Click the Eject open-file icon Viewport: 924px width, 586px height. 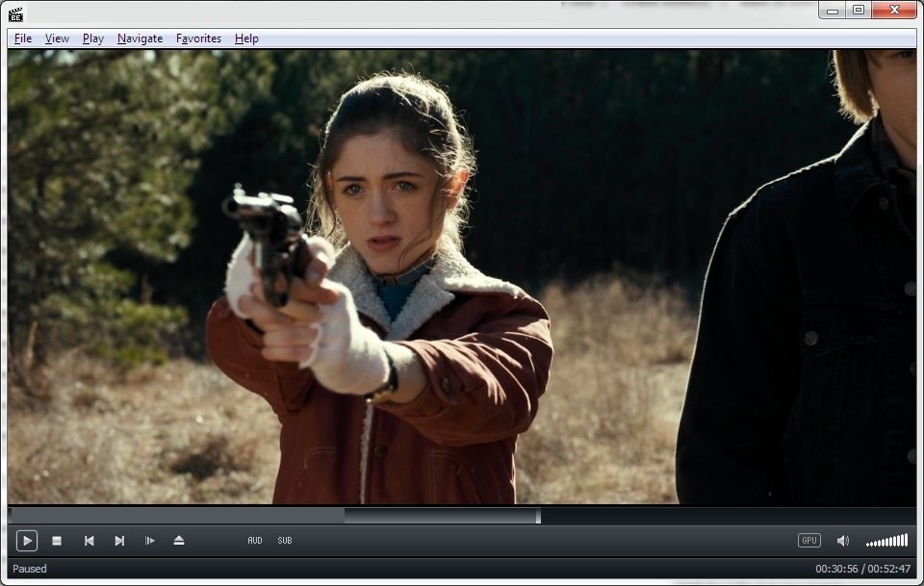[179, 541]
